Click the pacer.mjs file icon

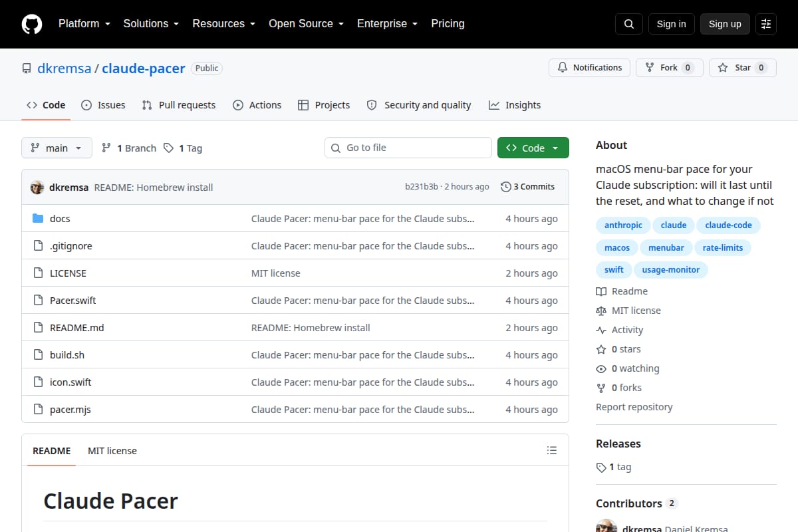38,410
